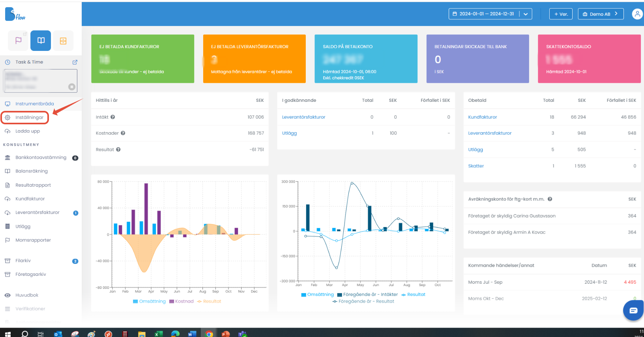Viewport: 644px width, 337px height.
Task: Click help icon beside Avräkningskonto för ftg-kort
Action: point(550,199)
